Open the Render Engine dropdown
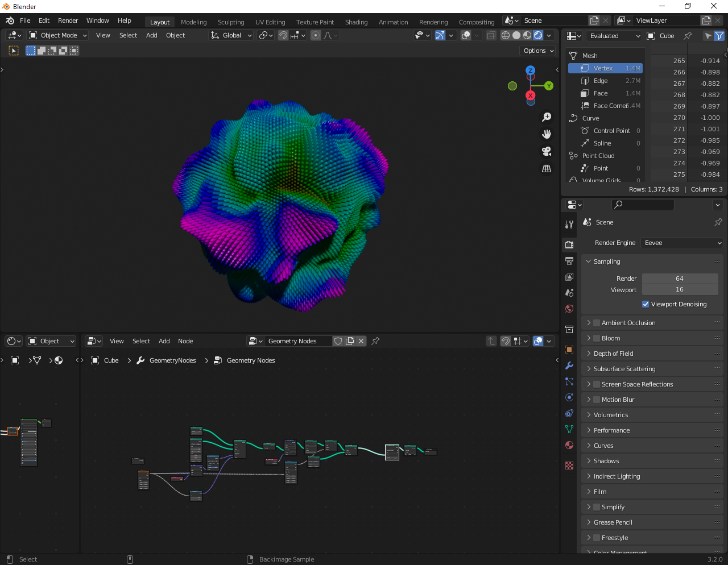Viewport: 728px width, 565px height. point(681,243)
